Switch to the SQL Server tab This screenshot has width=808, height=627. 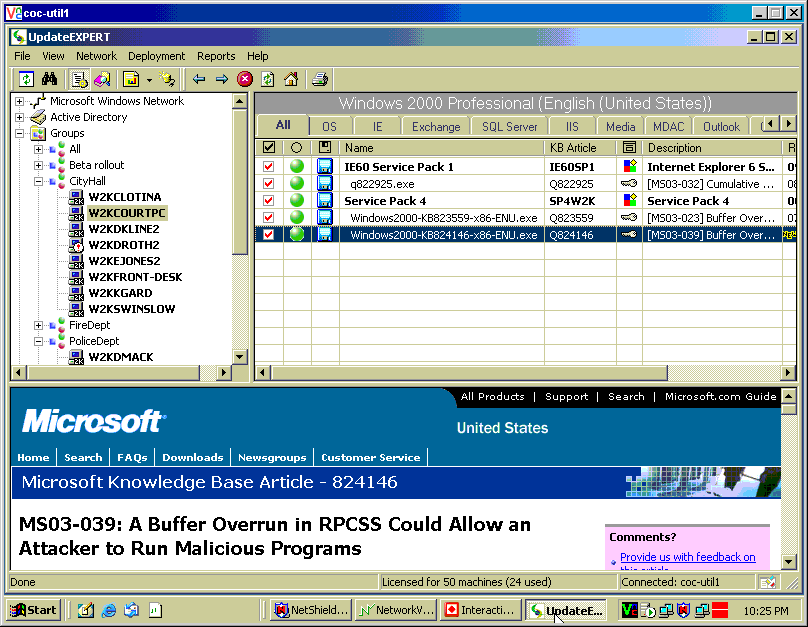(x=509, y=127)
